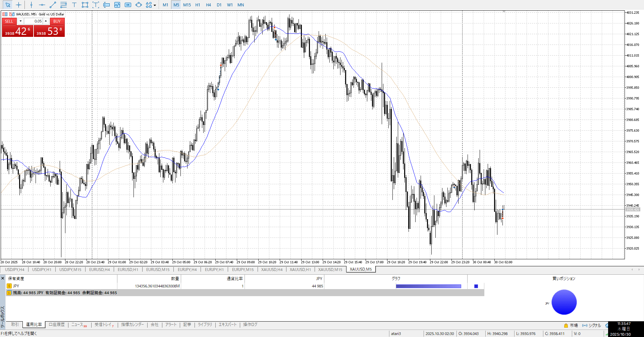The height and width of the screenshot is (337, 644).
Task: Select the text (T) drawing tool
Action: [74, 5]
